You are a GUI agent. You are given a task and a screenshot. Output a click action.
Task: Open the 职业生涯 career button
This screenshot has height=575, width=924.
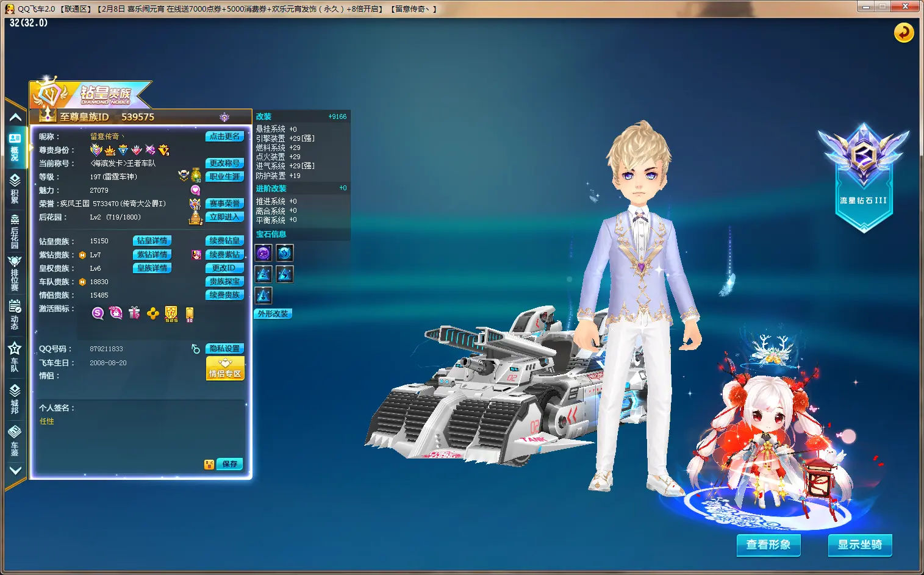point(224,176)
